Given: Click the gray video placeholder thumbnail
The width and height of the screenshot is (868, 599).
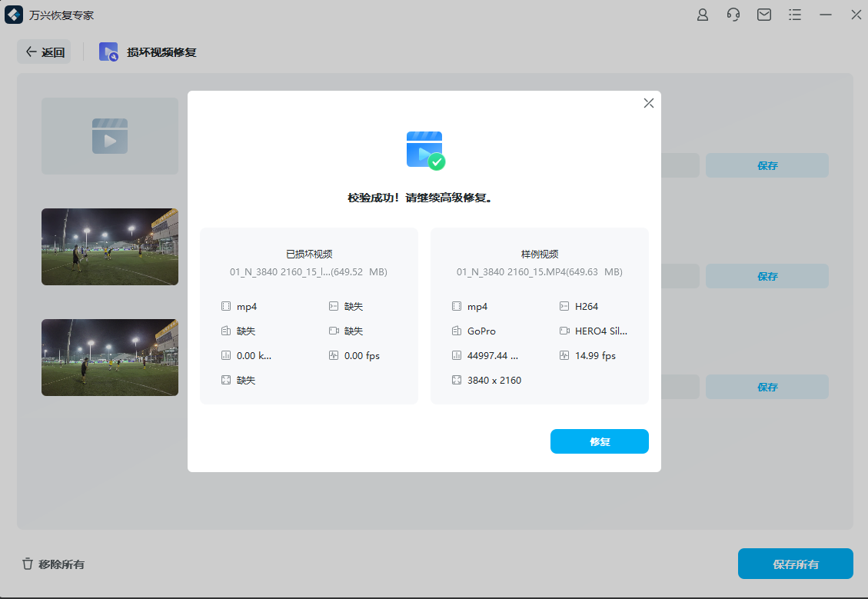Looking at the screenshot, I should (x=109, y=136).
